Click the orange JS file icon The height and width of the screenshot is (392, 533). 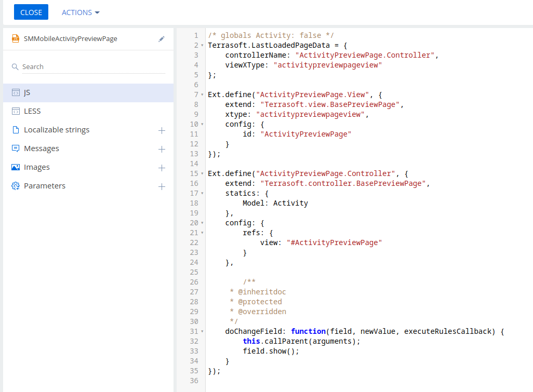pos(15,38)
